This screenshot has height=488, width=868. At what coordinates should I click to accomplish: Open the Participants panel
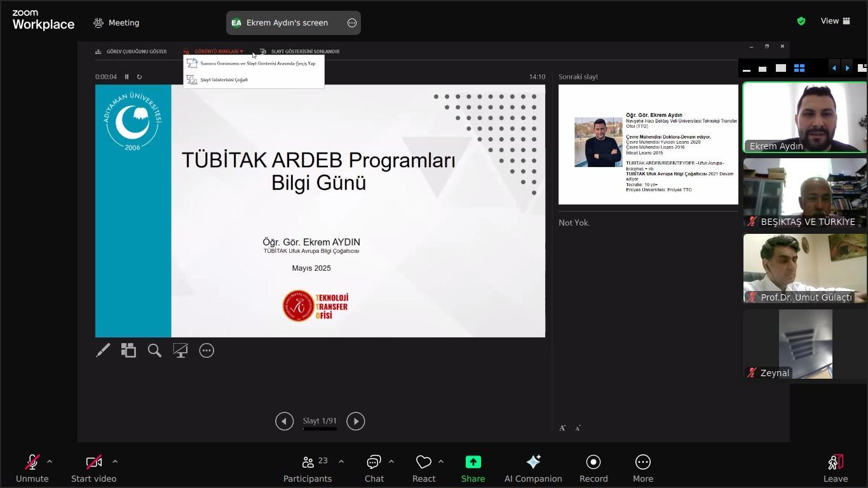pyautogui.click(x=308, y=468)
